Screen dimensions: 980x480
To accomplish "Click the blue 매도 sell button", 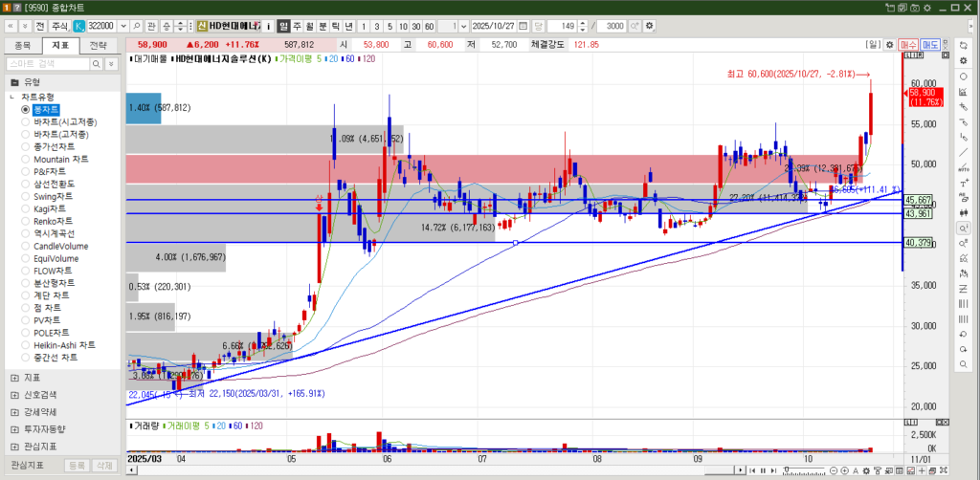I will (930, 44).
